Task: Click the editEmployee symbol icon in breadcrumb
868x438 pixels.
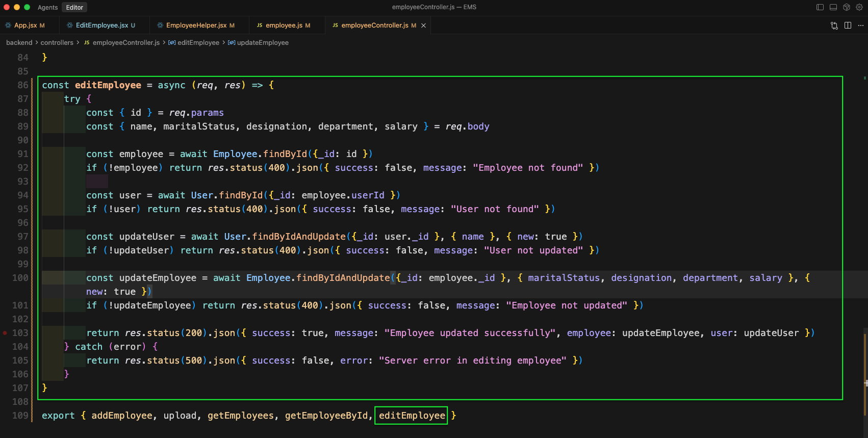Action: (172, 43)
